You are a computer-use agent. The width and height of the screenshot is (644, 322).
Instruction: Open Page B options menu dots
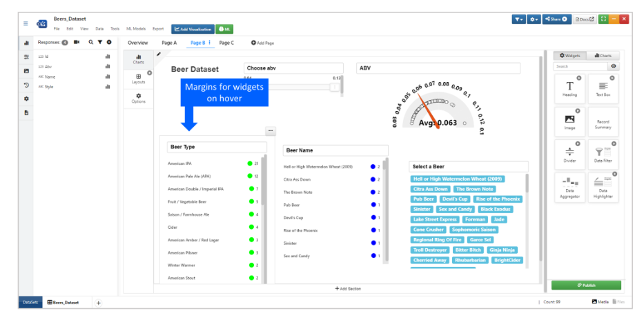coord(209,43)
